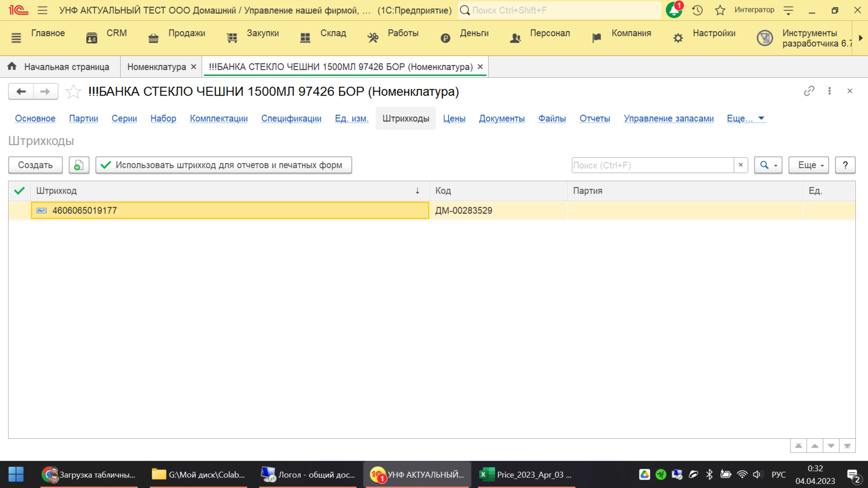
Task: Get link to this item icon
Action: coord(809,91)
